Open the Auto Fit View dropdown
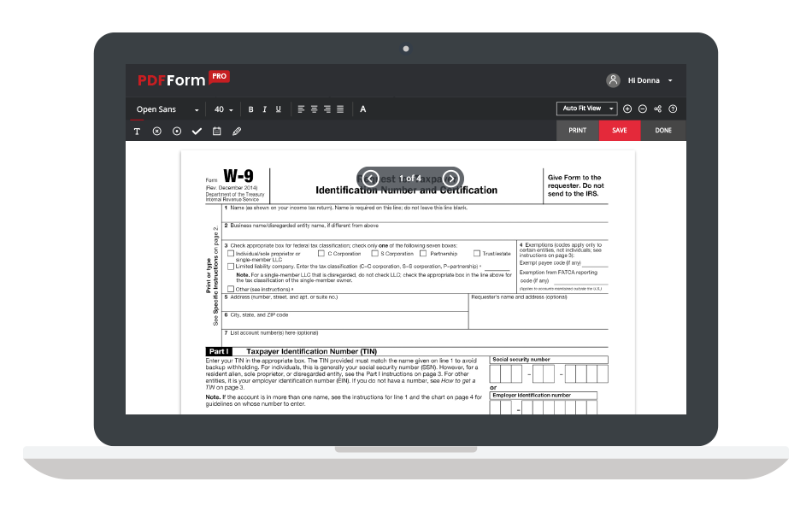812x511 pixels. point(586,109)
